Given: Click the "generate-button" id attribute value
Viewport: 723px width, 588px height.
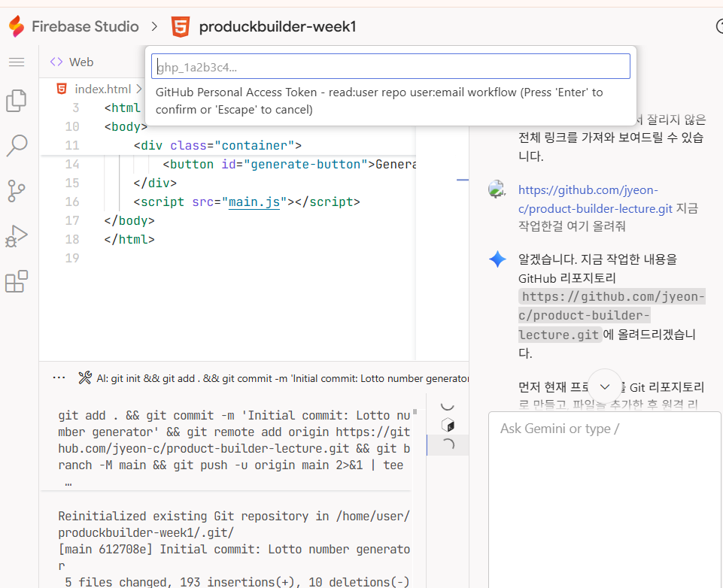Looking at the screenshot, I should tap(305, 165).
